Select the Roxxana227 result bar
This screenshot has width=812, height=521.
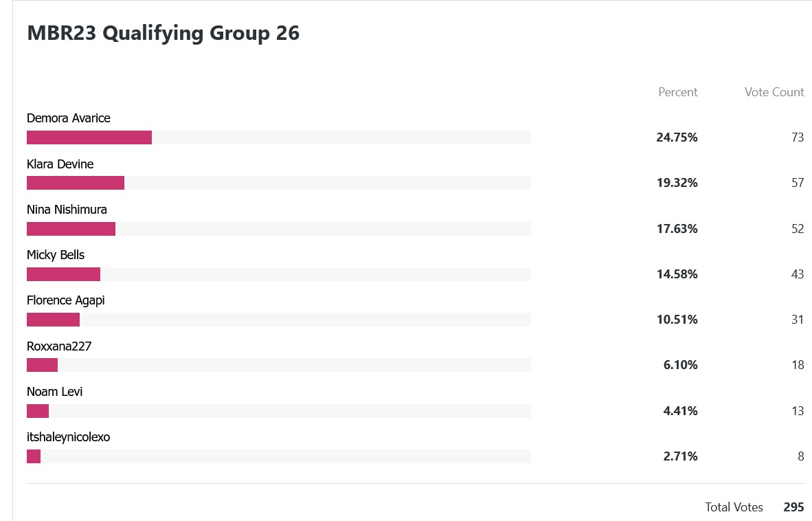[x=279, y=365]
